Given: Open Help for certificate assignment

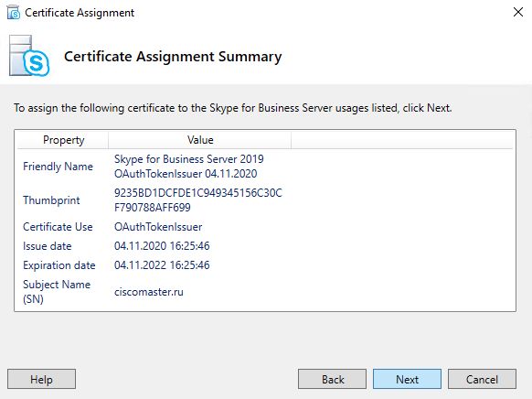Looking at the screenshot, I should [x=41, y=379].
